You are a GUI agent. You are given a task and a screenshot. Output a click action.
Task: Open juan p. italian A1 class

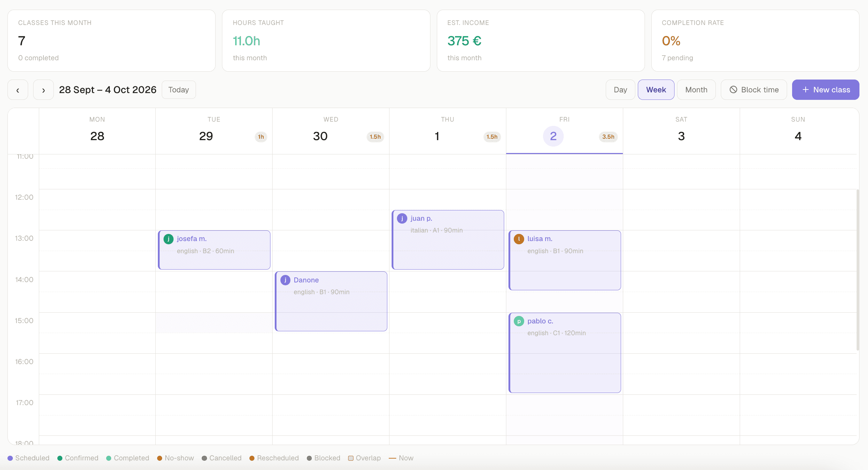[x=448, y=240]
